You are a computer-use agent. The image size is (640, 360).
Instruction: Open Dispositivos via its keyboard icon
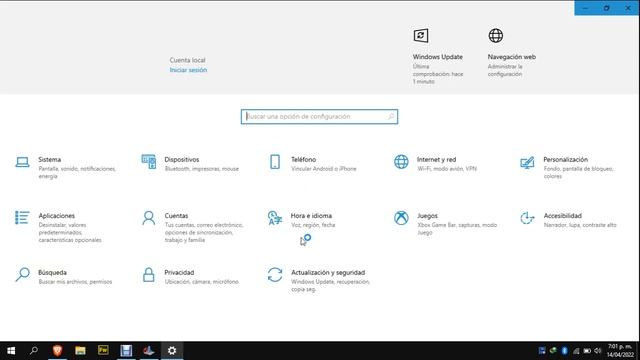tap(149, 162)
